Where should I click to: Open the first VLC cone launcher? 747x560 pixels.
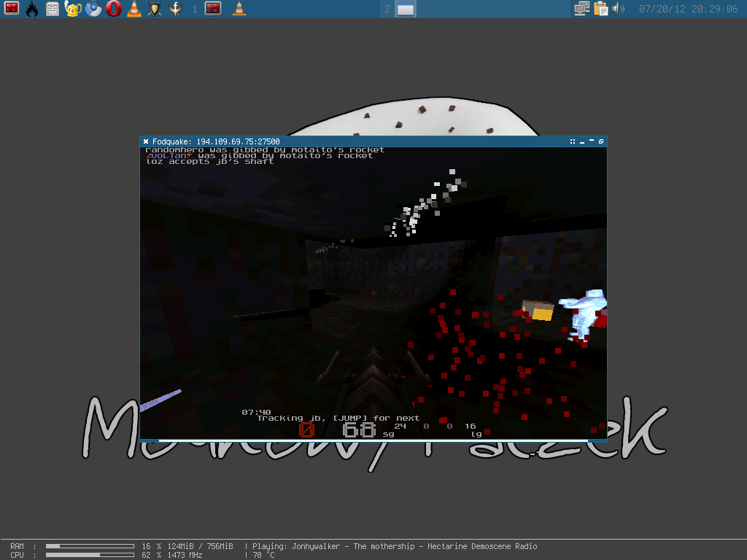tap(134, 9)
